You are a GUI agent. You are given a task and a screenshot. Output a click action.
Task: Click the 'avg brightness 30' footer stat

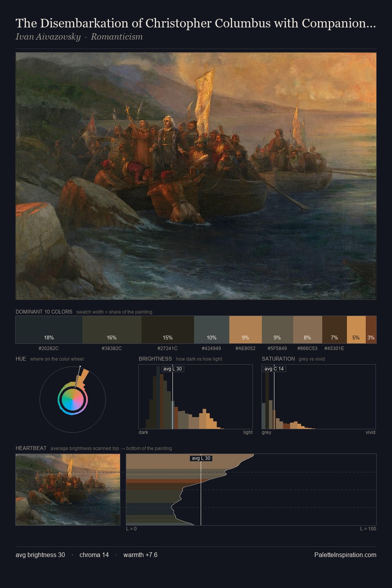point(40,555)
